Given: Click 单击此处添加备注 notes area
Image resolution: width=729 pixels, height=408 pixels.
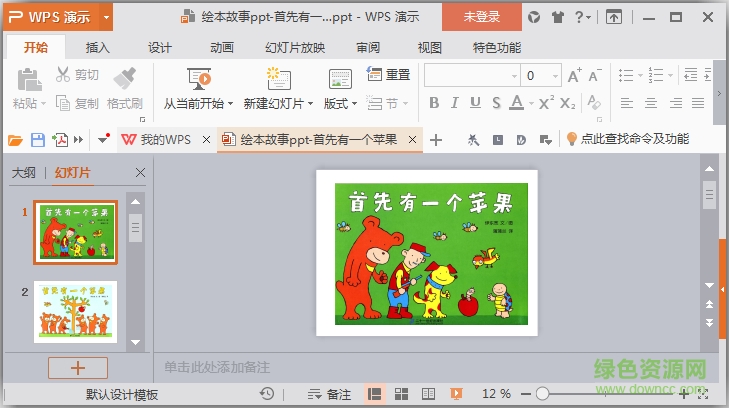Looking at the screenshot, I should (217, 367).
